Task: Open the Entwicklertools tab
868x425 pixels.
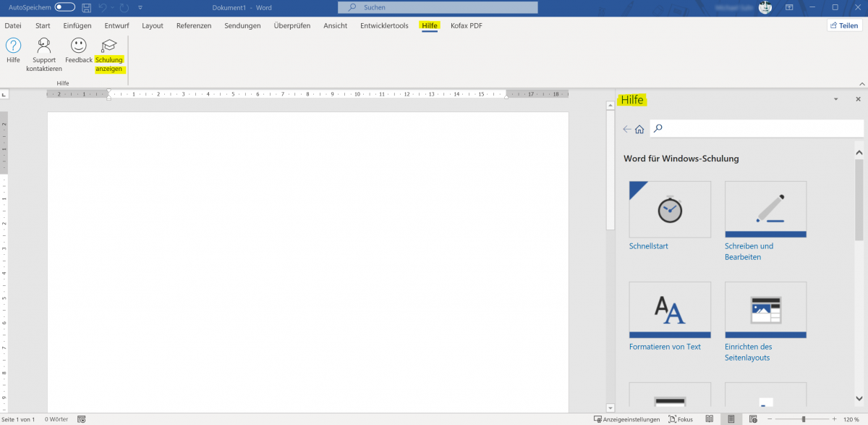Action: coord(383,25)
